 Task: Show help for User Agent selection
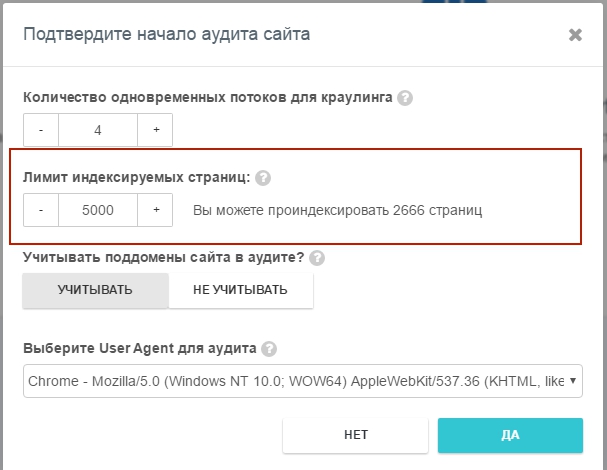click(269, 349)
